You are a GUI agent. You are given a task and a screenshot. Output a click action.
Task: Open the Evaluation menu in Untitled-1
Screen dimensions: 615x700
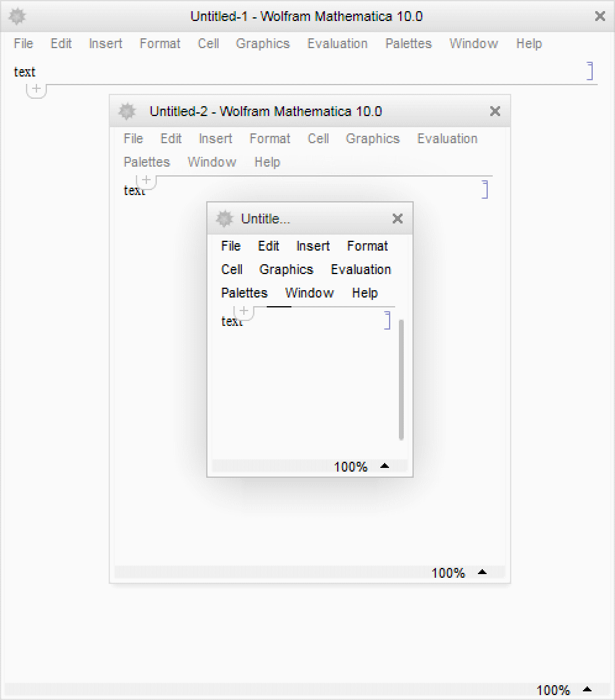(337, 44)
